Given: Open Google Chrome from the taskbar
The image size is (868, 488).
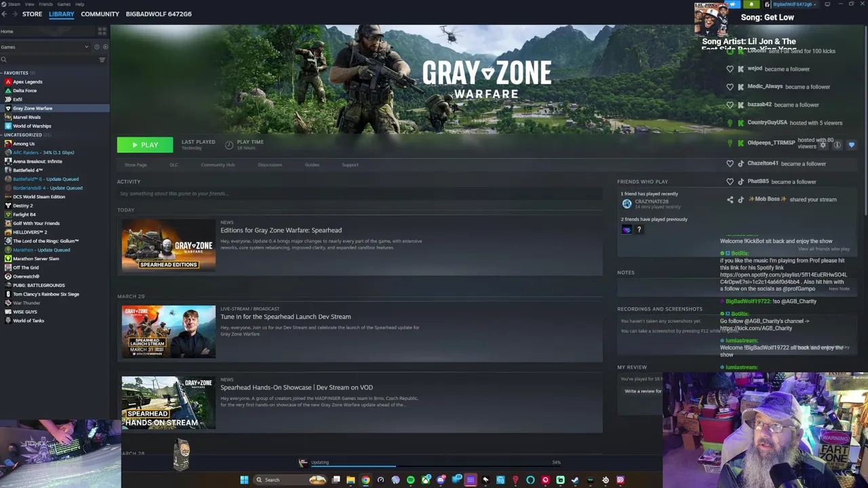Looking at the screenshot, I should point(366,480).
